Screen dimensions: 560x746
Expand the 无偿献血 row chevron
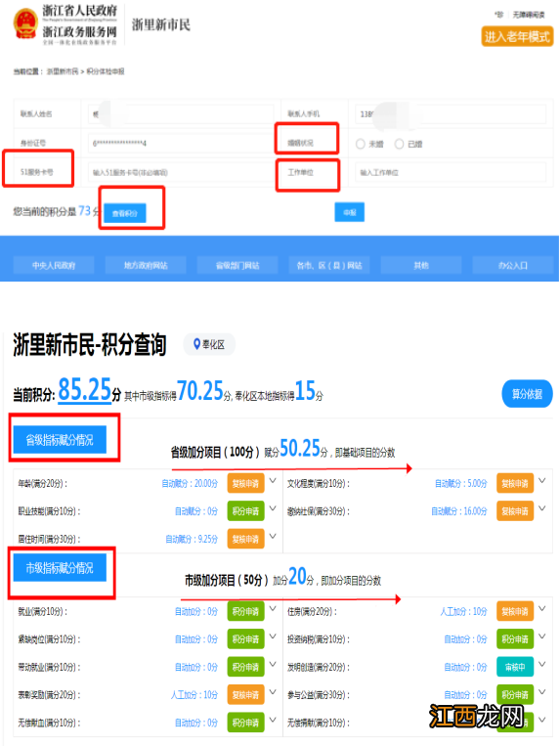(273, 720)
